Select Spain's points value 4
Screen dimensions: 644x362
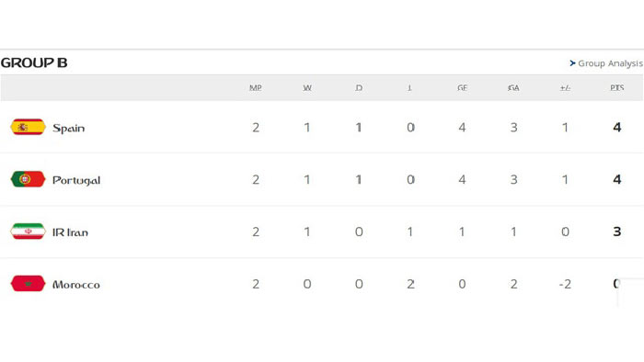coord(617,128)
